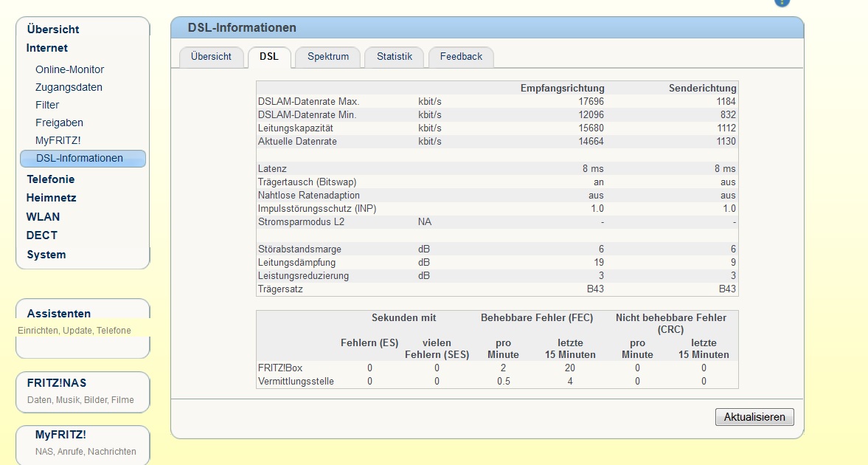
Task: Select Internet in the sidebar
Action: coord(47,48)
